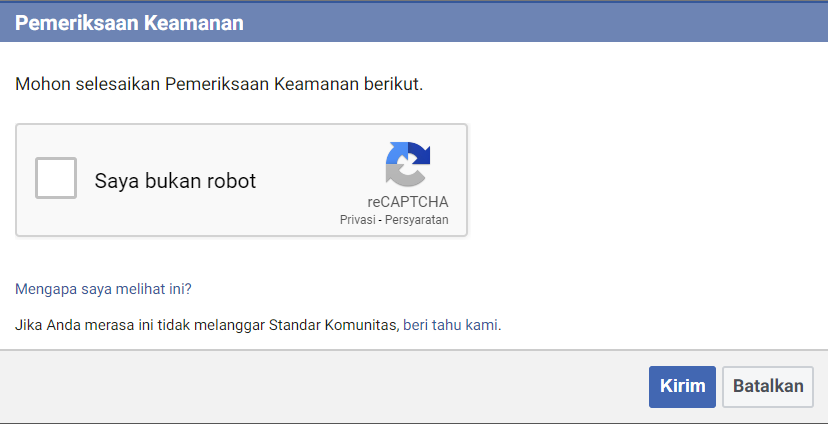Open "Mengapa saya melihat ini?" link

pyautogui.click(x=103, y=289)
